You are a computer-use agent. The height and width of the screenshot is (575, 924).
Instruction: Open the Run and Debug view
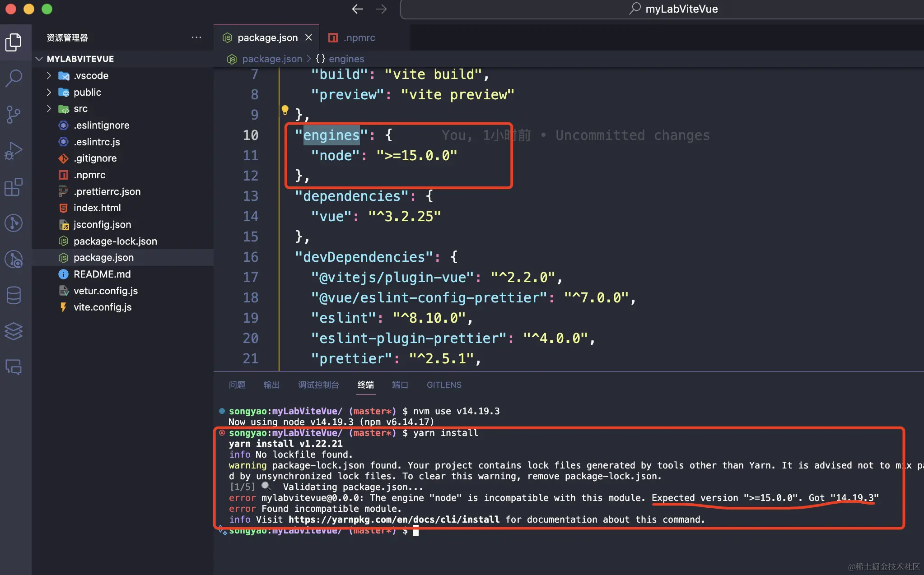[x=14, y=150]
